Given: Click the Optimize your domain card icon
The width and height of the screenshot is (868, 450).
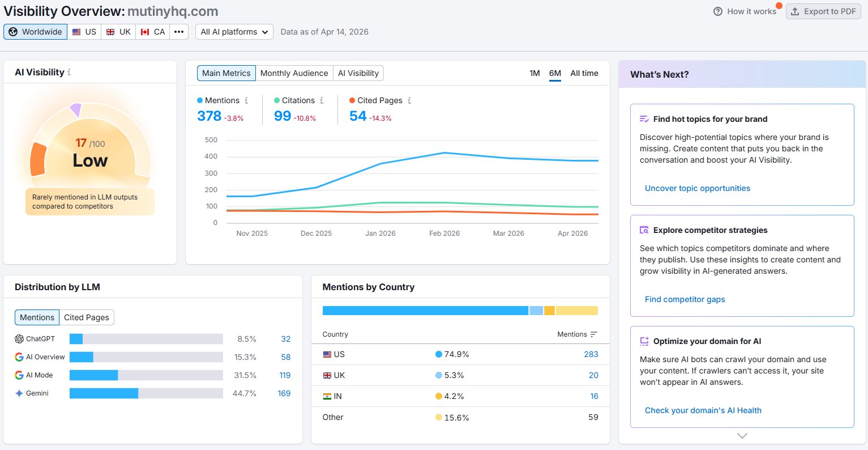Looking at the screenshot, I should pos(644,341).
